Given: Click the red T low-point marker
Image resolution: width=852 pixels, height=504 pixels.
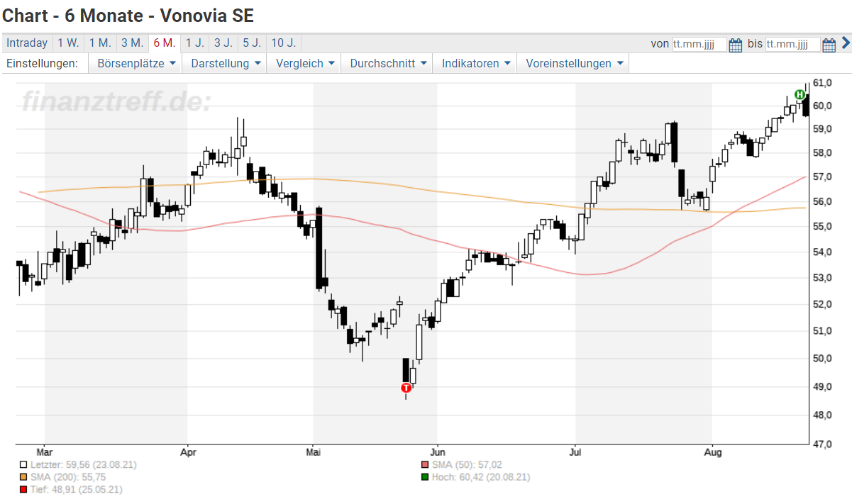Looking at the screenshot, I should [x=406, y=388].
